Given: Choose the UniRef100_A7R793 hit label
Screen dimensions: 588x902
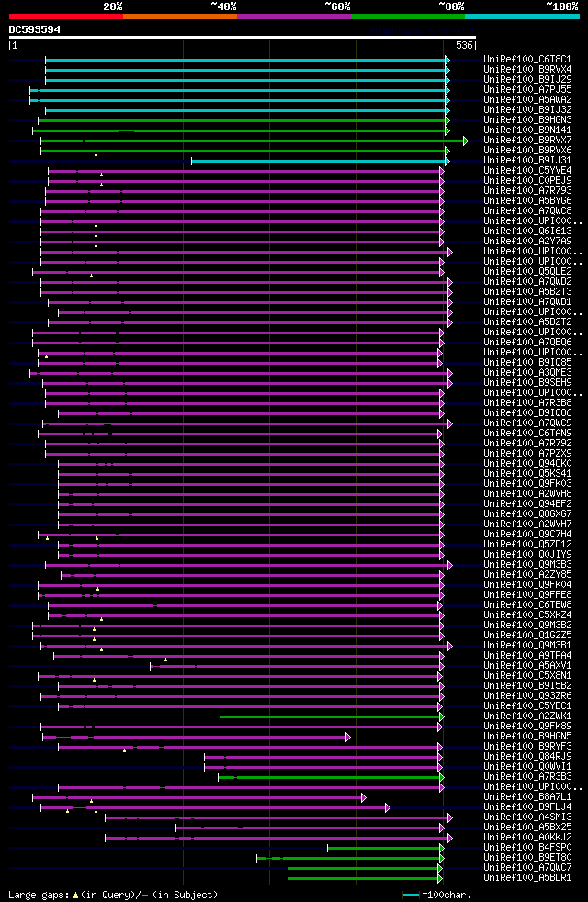Looking at the screenshot, I should tap(527, 190).
